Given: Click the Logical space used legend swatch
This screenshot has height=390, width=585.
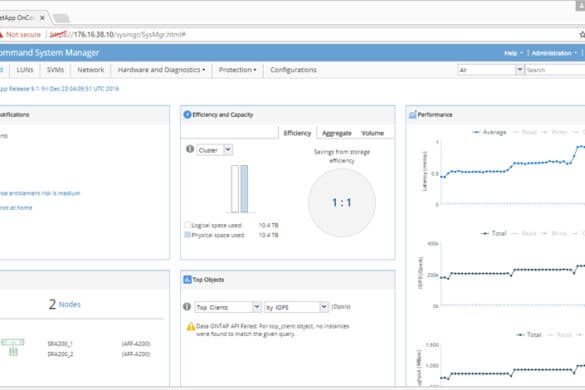Looking at the screenshot, I should (187, 225).
